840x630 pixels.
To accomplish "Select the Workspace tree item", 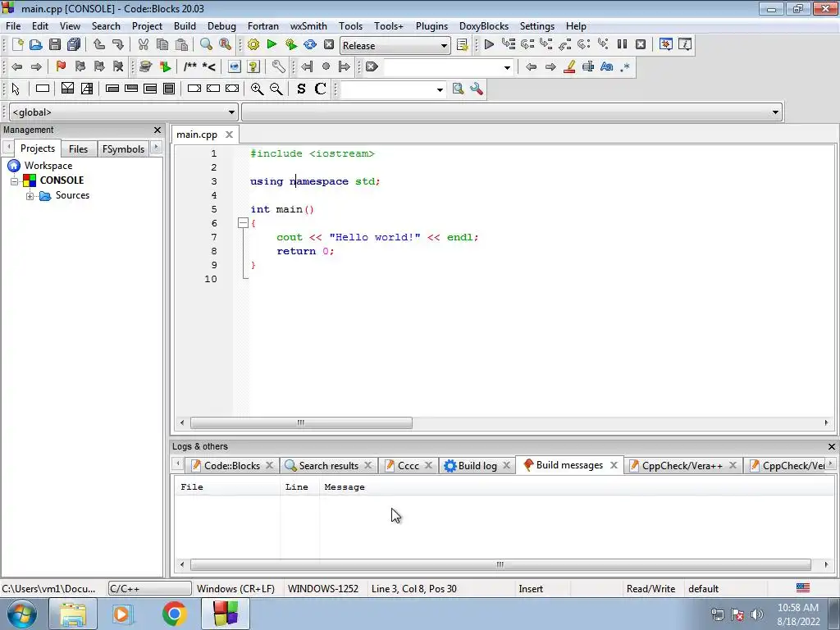I will [48, 166].
